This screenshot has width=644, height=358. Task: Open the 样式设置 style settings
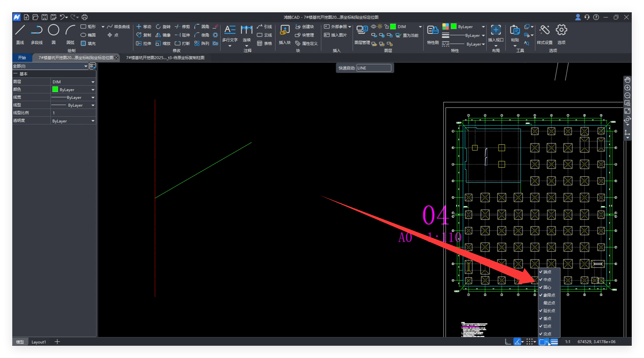pos(545,30)
